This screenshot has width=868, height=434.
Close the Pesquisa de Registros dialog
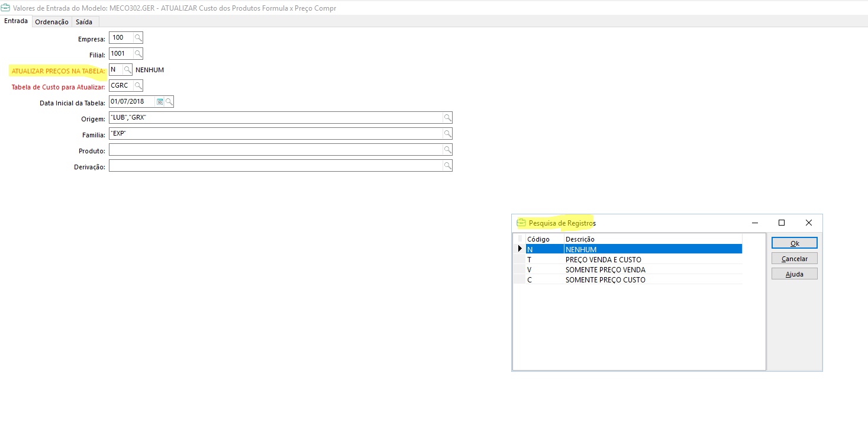(809, 223)
